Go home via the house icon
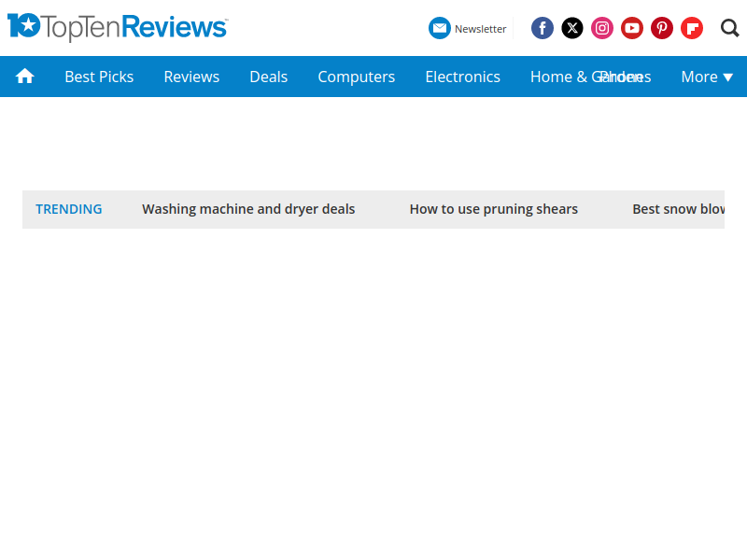Viewport: 747px width, 560px height. point(25,77)
